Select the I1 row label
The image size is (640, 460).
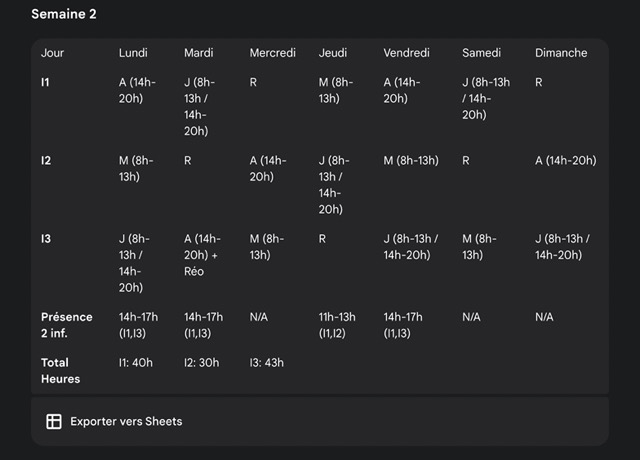click(x=46, y=83)
